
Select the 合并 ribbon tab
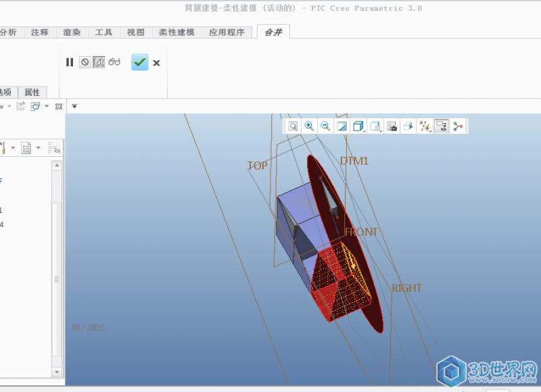(x=273, y=32)
